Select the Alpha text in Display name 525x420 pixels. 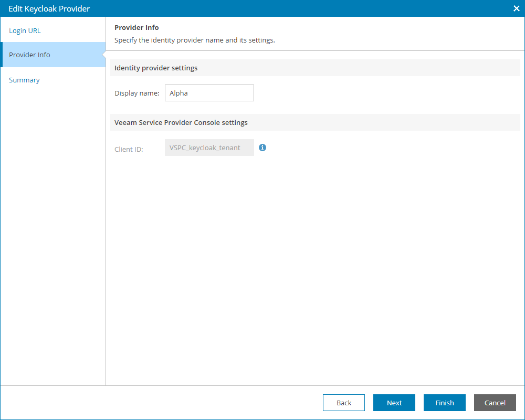coord(178,93)
